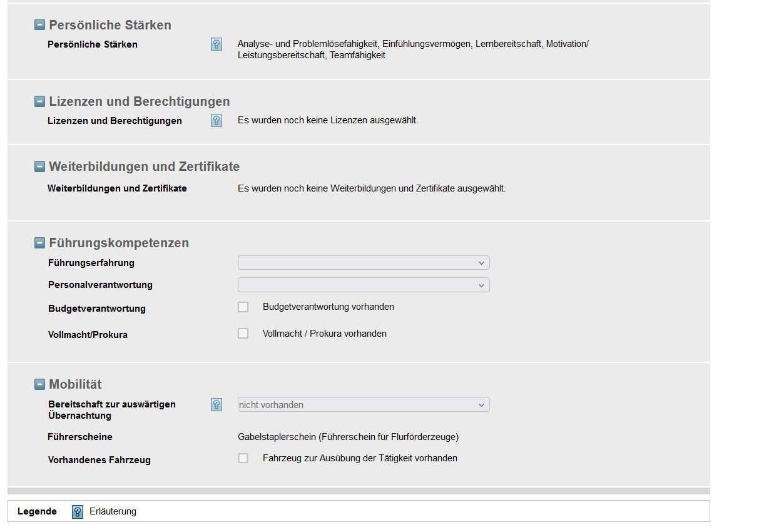Image resolution: width=759 pixels, height=532 pixels.
Task: Collapse the Führungskompetenzen section
Action: (40, 243)
